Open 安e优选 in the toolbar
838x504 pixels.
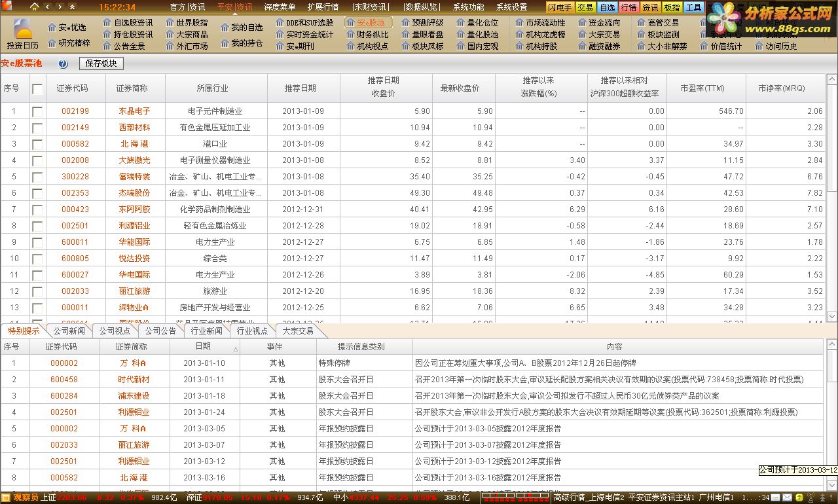pyautogui.click(x=67, y=27)
